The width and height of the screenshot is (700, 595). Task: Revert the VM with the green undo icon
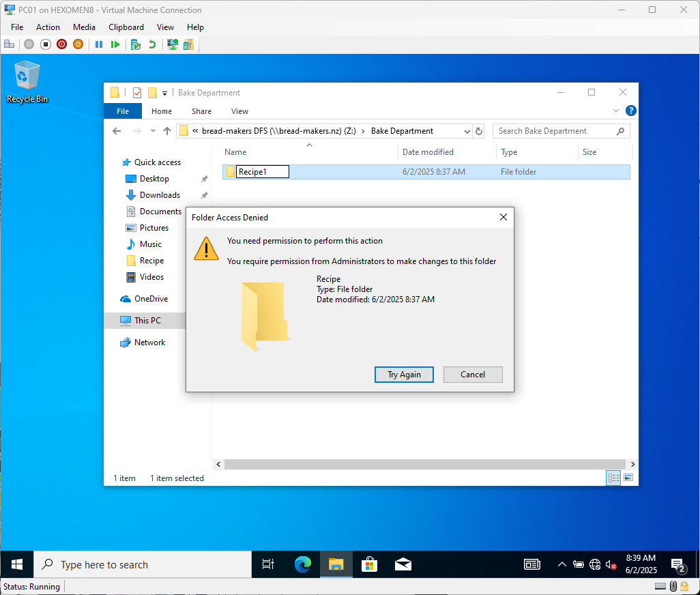click(x=152, y=44)
